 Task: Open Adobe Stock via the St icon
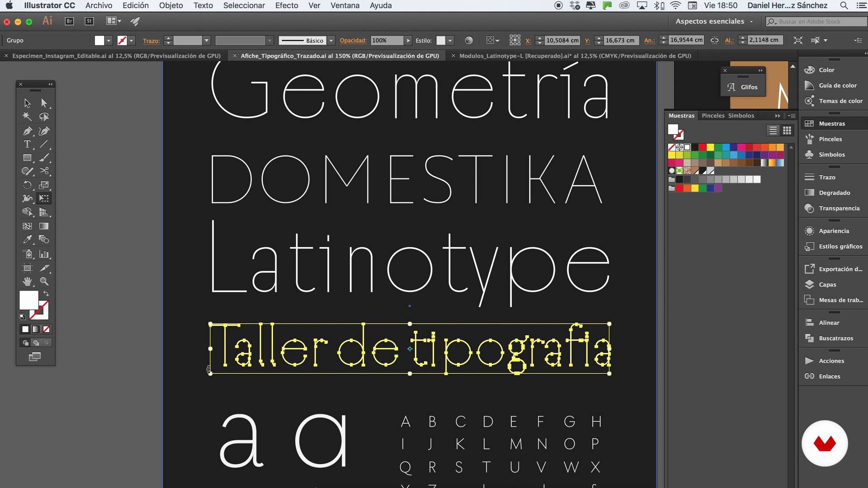89,21
